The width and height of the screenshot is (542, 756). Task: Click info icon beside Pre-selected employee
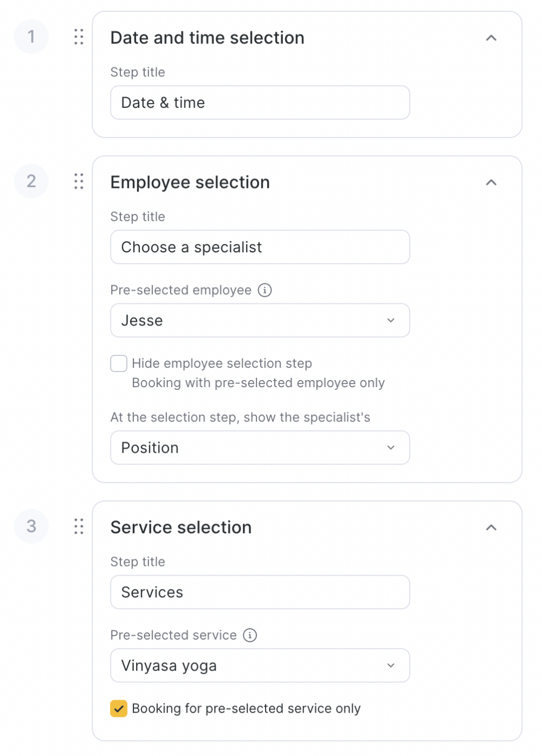[264, 290]
